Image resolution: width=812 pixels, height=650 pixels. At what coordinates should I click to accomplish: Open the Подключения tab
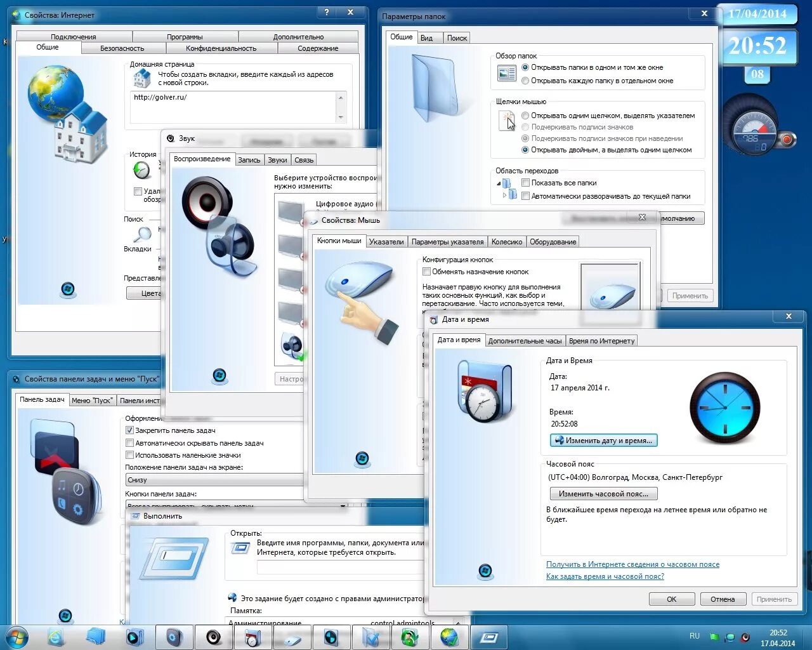(74, 37)
